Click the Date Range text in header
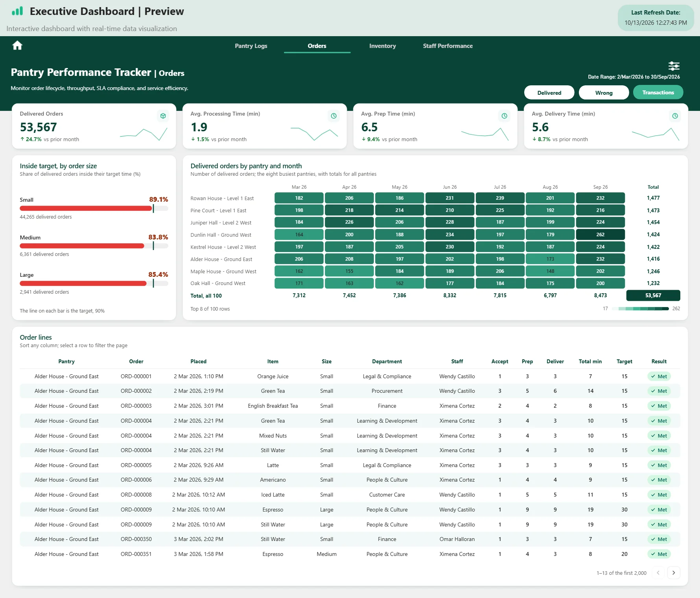The width and height of the screenshot is (700, 598). (634, 77)
